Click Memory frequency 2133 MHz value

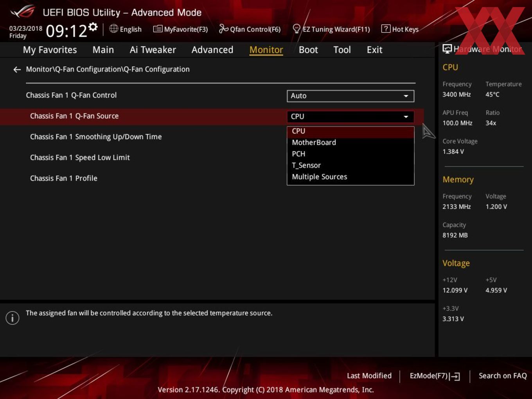click(457, 207)
